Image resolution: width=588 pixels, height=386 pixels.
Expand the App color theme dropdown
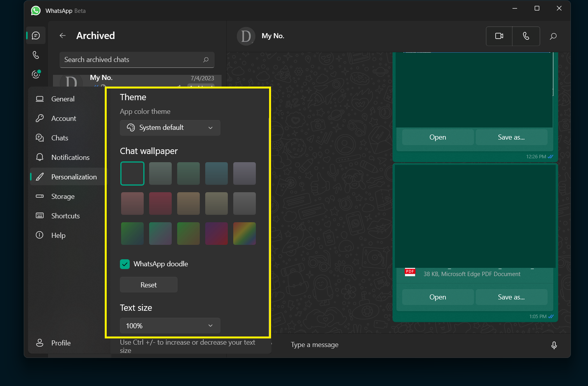point(170,128)
